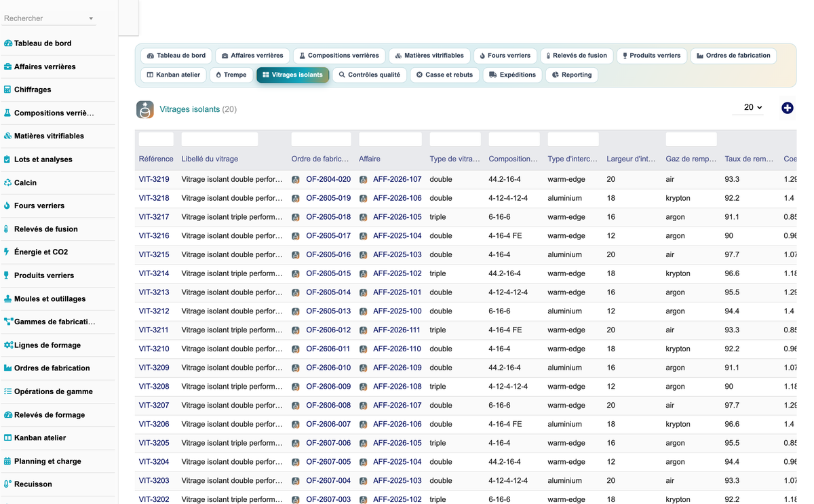
Task: Click the Libellé du vitrage filter field
Action: tap(220, 139)
